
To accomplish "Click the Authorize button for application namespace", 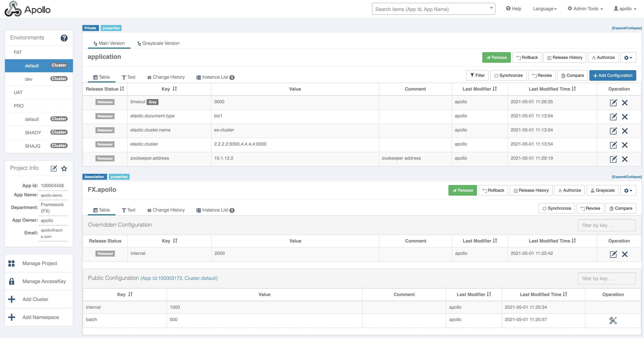I will (x=603, y=57).
